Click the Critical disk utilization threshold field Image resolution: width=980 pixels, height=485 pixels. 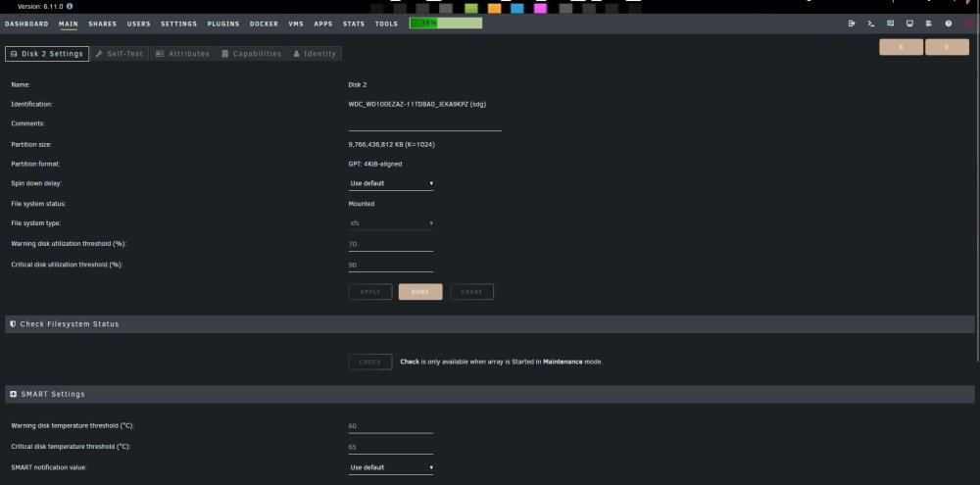(391, 265)
